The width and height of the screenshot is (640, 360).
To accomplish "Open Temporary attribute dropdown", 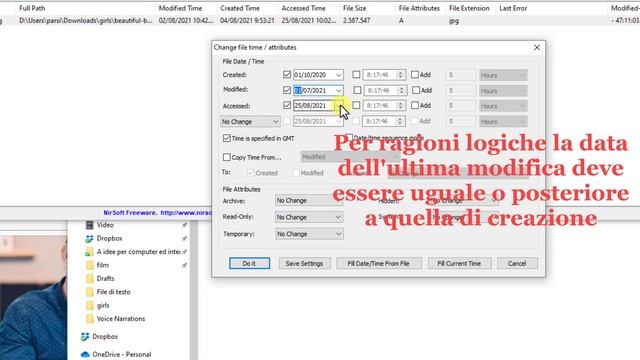I will coord(309,234).
